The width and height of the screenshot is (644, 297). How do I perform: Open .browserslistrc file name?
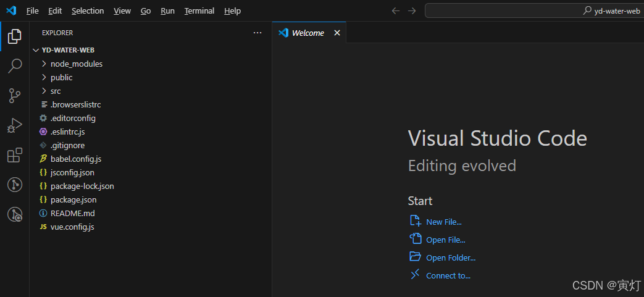point(75,105)
